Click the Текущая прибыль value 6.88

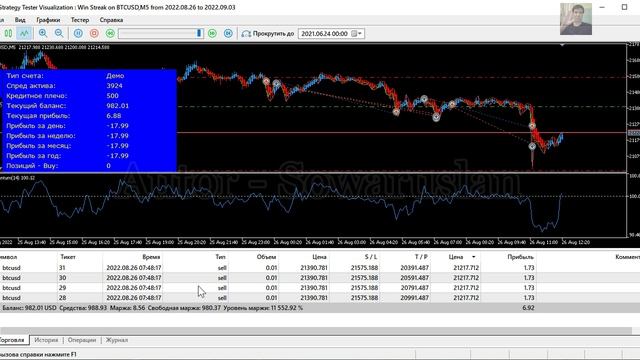coord(113,116)
